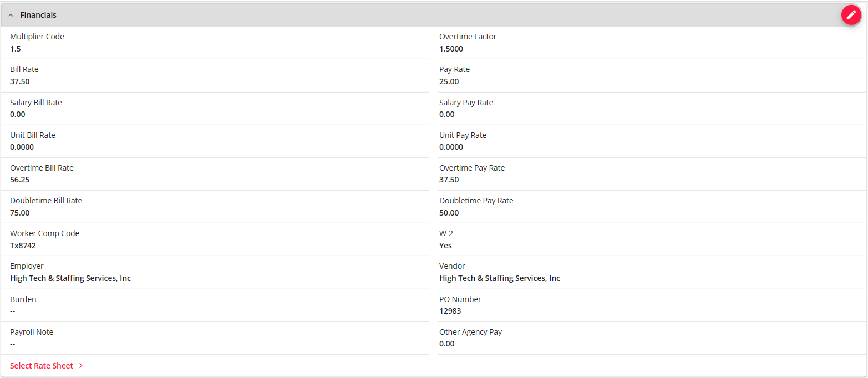The image size is (868, 378).
Task: Click the Financials section header title
Action: (38, 15)
